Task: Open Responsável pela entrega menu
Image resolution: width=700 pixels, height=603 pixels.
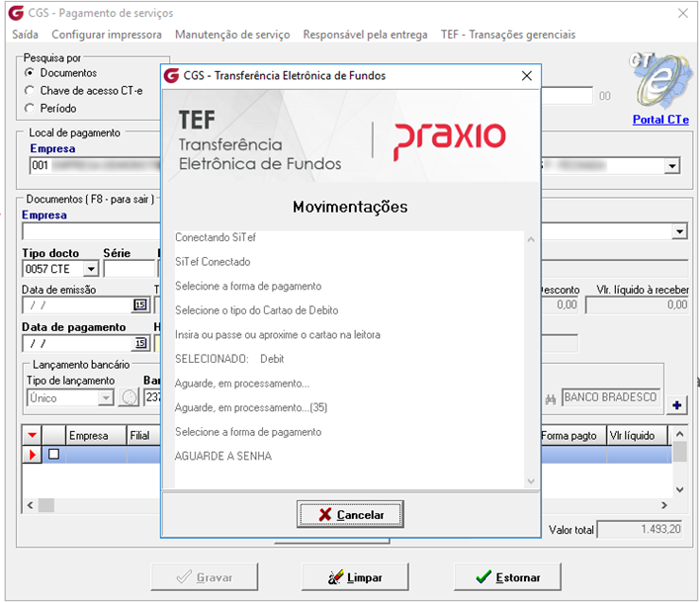Action: coord(365,35)
